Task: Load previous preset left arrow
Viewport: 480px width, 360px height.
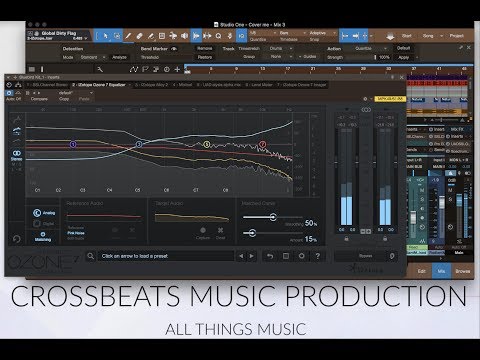Action: pyautogui.click(x=241, y=256)
